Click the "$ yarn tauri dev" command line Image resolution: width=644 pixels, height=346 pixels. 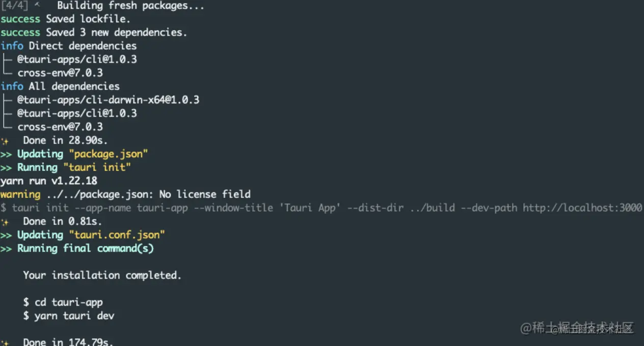69,315
